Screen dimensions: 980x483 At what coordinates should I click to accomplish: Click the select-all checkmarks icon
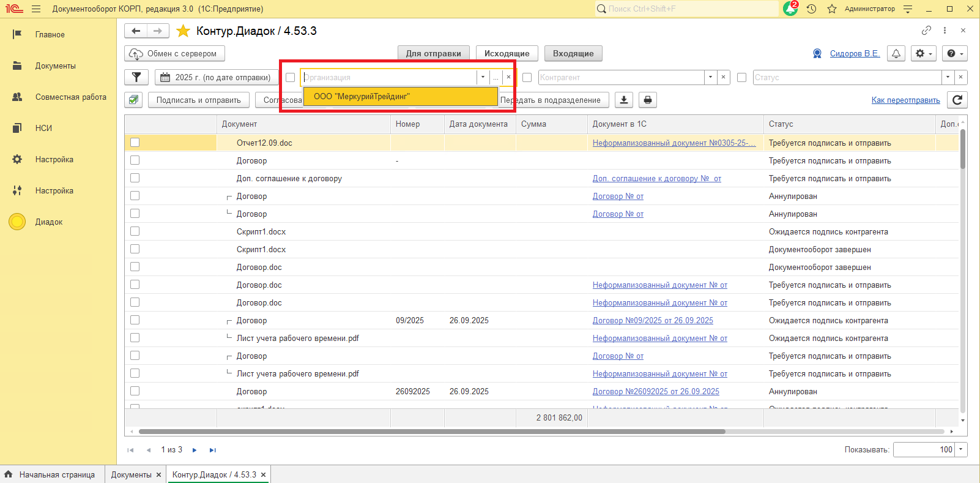[134, 100]
